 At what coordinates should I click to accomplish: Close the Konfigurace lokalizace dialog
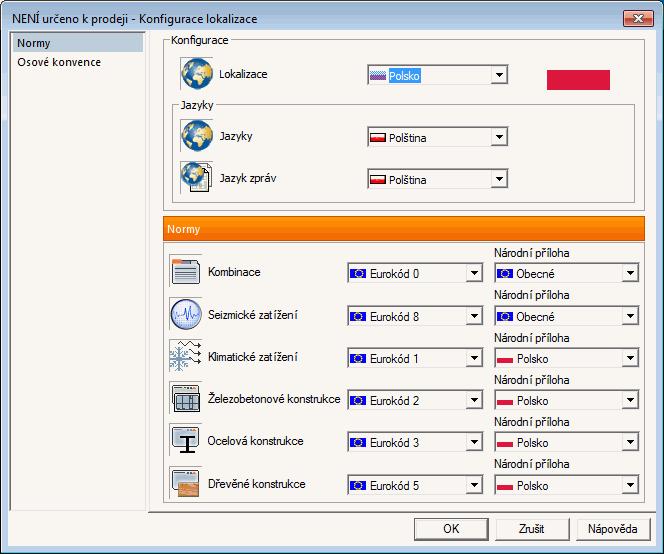[x=638, y=18]
